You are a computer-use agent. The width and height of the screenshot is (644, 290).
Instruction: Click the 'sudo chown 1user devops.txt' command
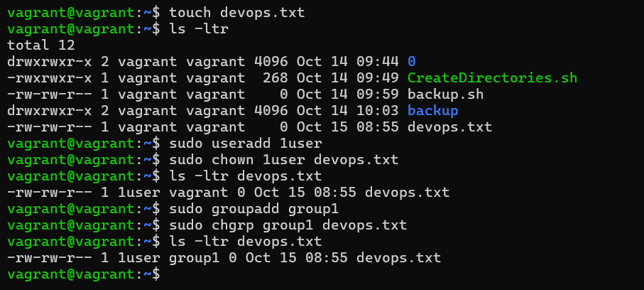(284, 160)
